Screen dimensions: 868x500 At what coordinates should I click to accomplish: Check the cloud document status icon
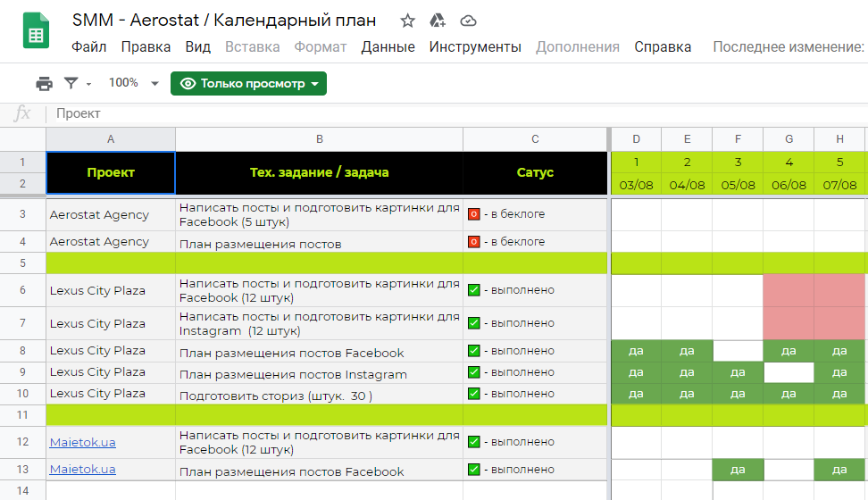pyautogui.click(x=468, y=21)
